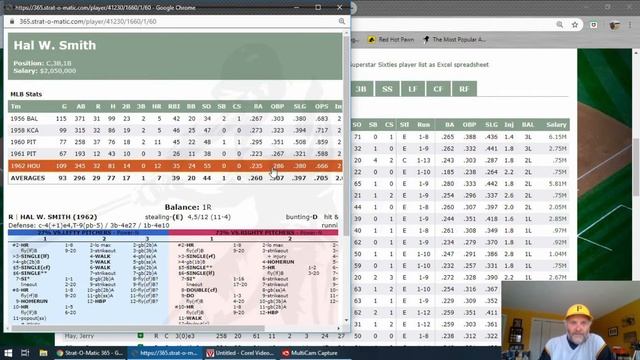Click the 1956 BAL season row
This screenshot has height=360, width=640.
tap(175, 118)
